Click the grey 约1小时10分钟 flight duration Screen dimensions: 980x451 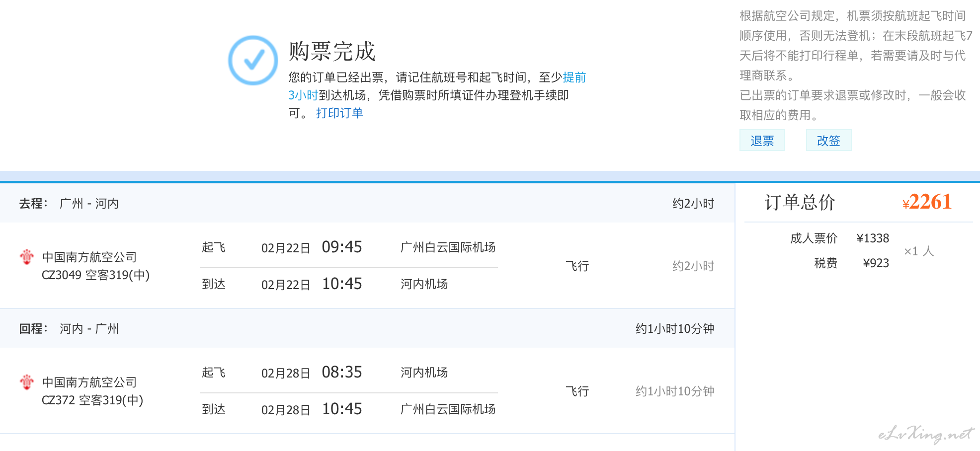click(x=675, y=391)
